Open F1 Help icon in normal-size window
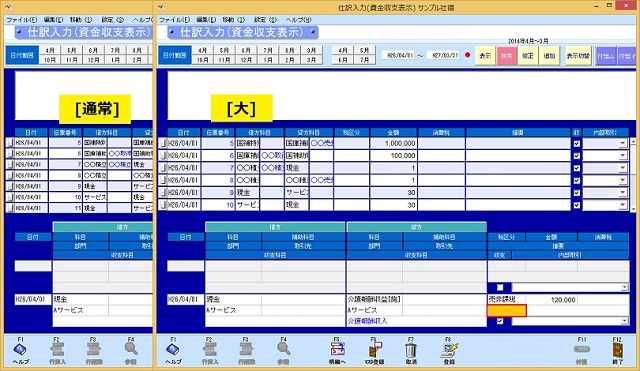 [20, 349]
